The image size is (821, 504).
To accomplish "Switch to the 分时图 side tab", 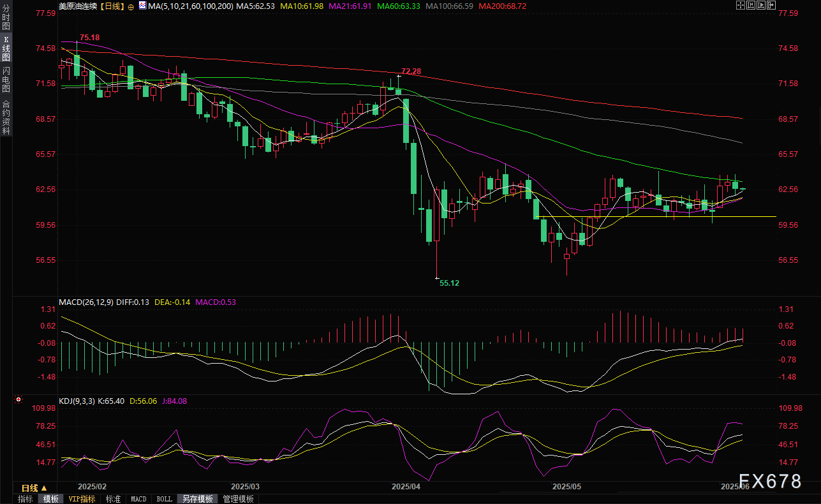I will click(6, 17).
